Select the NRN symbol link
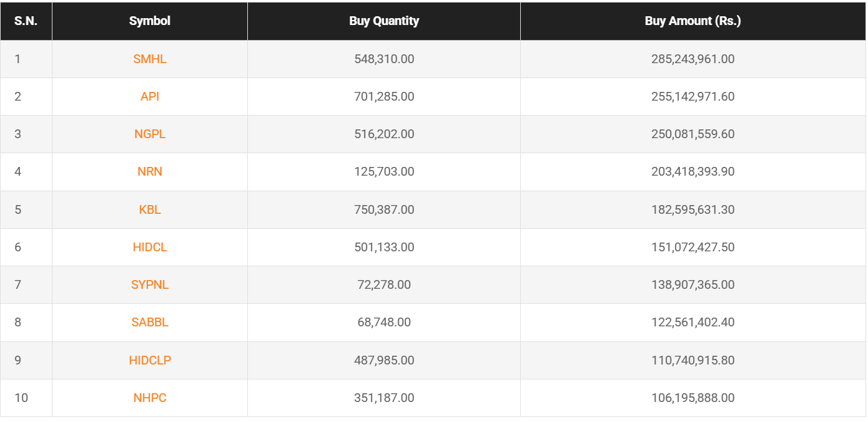Image resolution: width=868 pixels, height=422 pixels. pos(150,172)
